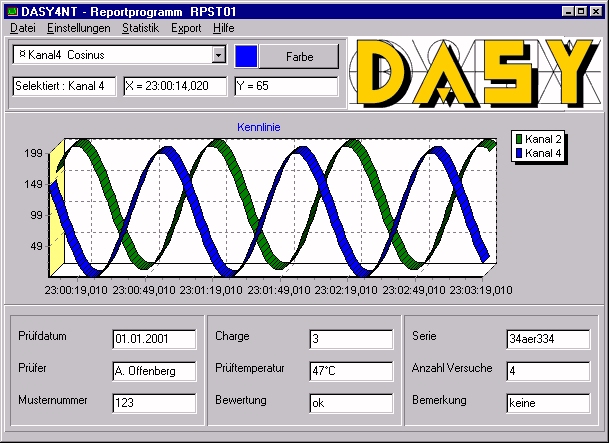Click the Charge field showing 3
Viewport: 609px width, 443px height.
(x=351, y=339)
